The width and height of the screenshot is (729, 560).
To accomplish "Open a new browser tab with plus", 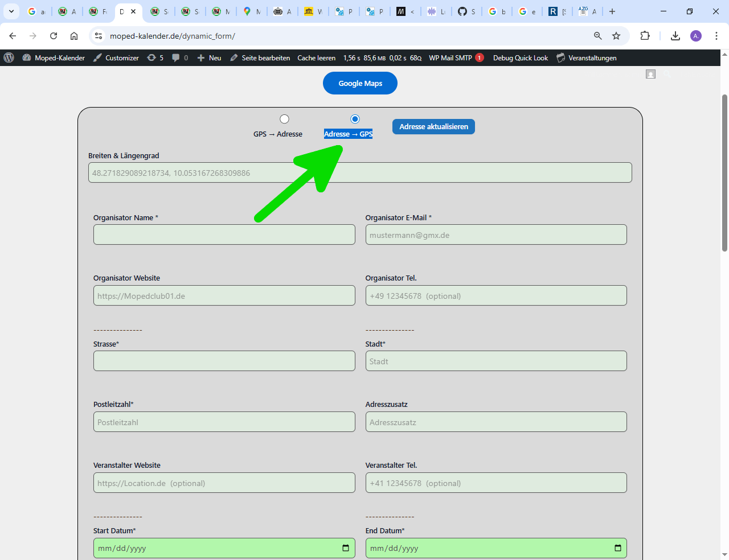I will (x=612, y=11).
